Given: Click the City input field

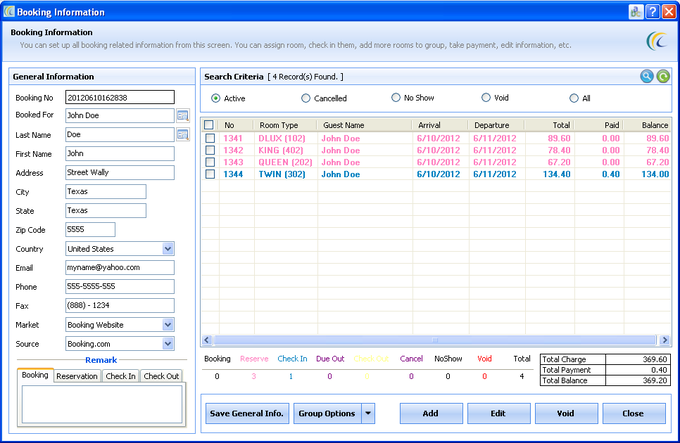Looking at the screenshot, I should (105, 192).
